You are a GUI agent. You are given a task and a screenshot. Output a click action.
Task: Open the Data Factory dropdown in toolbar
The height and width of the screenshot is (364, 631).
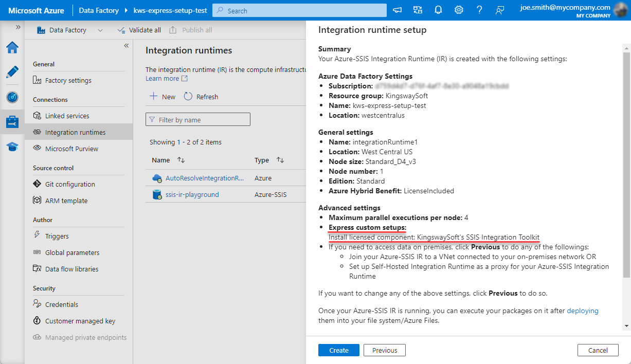[x=69, y=30]
